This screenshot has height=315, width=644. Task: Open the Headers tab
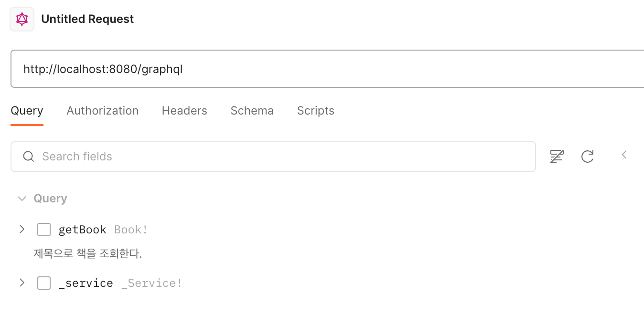pyautogui.click(x=184, y=110)
